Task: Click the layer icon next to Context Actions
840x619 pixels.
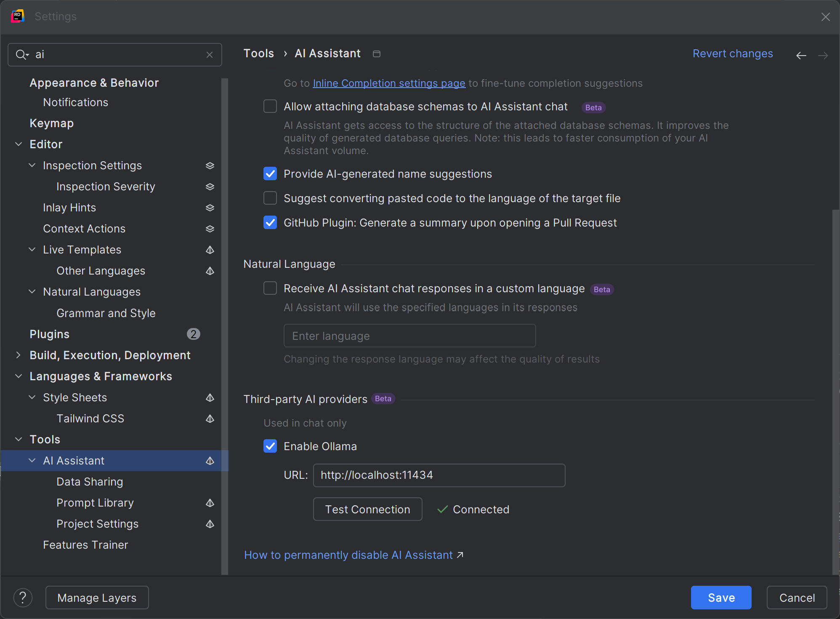Action: pyautogui.click(x=210, y=229)
